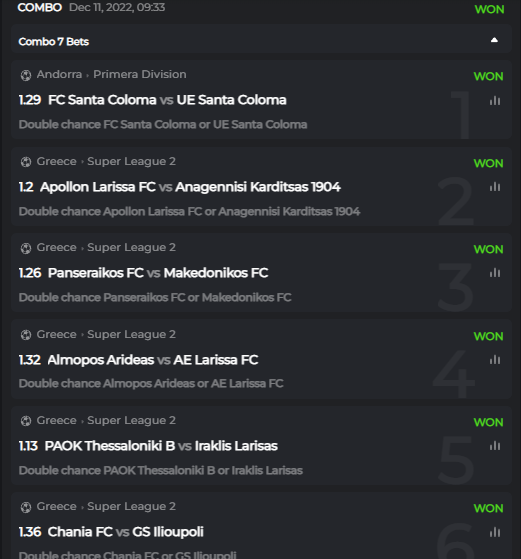This screenshot has height=559, width=521.
Task: Click Double chance Panseraikos FC or Makedonikos text
Action: click(155, 297)
